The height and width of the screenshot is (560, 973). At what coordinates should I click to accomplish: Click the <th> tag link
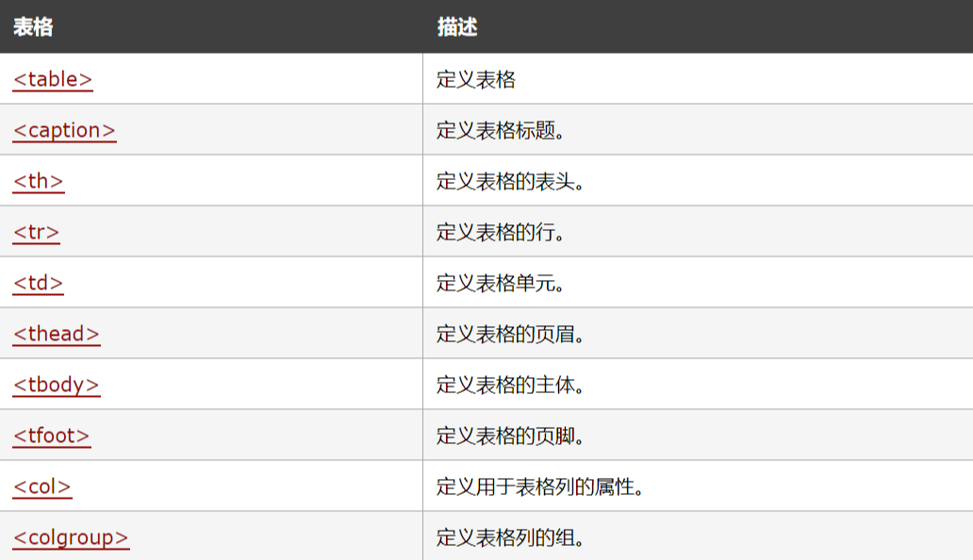coord(39,181)
